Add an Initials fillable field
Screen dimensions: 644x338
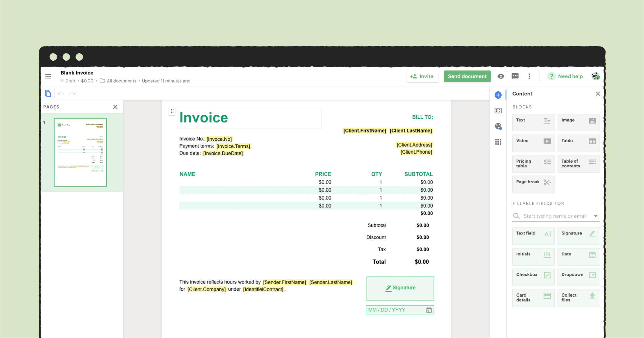[x=533, y=257]
